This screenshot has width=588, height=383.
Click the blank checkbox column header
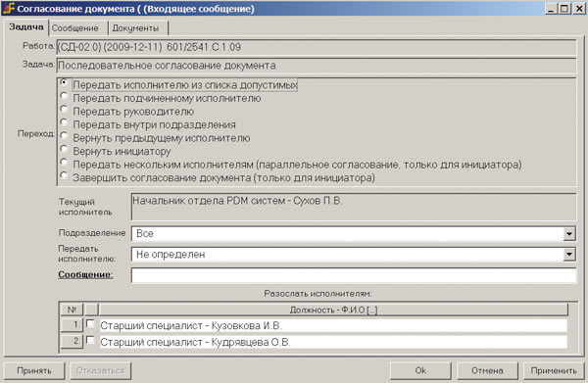[x=91, y=310]
